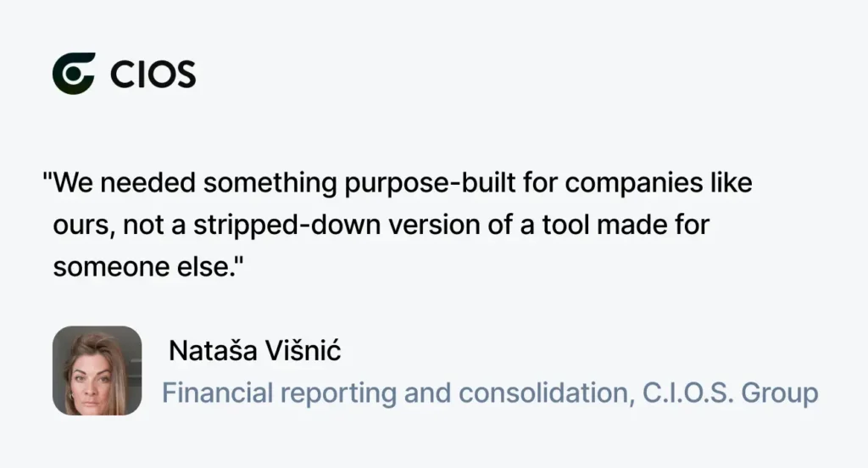868x468 pixels.
Task: Open the testimonial author's profile photo
Action: pos(97,370)
